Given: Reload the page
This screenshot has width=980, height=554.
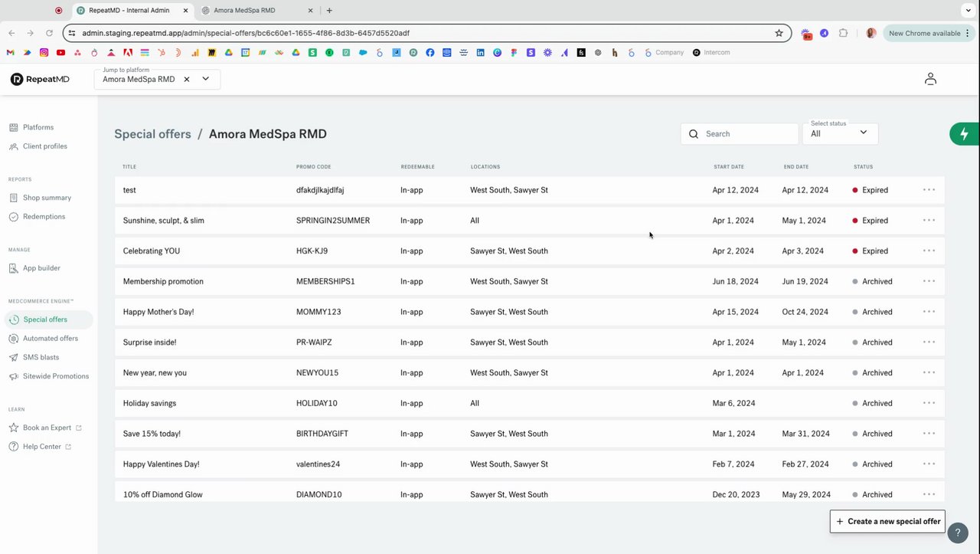Looking at the screenshot, I should [49, 33].
